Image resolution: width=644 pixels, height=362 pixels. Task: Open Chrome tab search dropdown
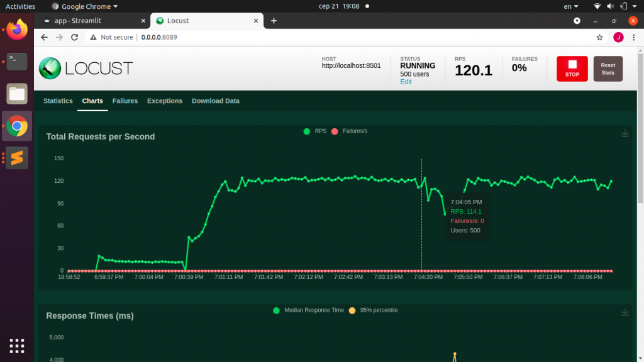tap(577, 21)
